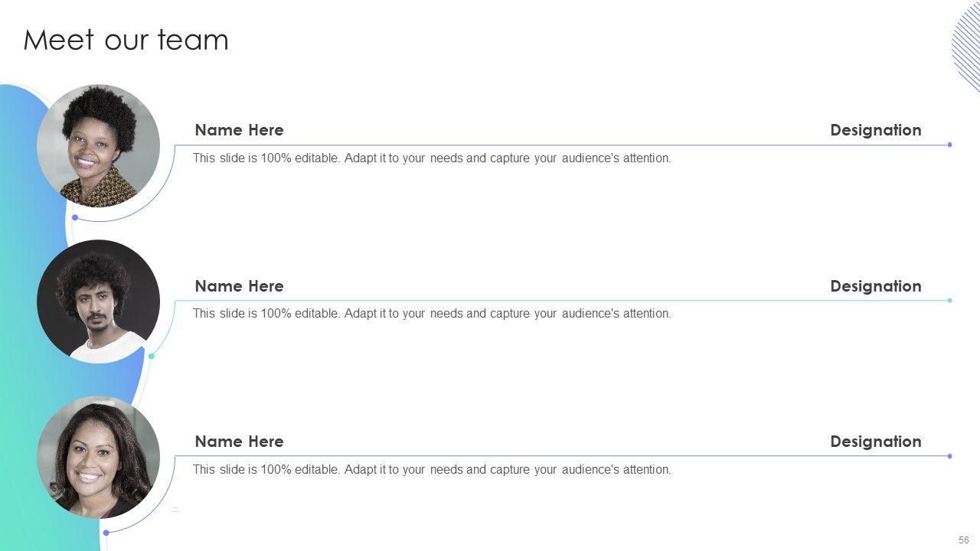This screenshot has width=980, height=551.
Task: Click the second "Name Here" heading
Action: point(239,286)
